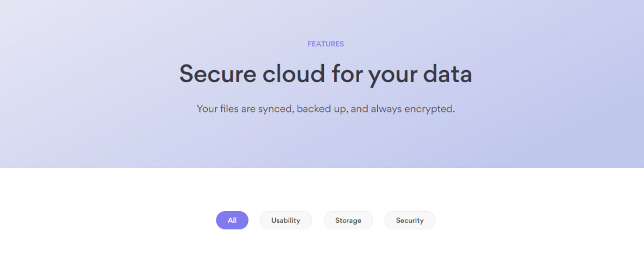Image resolution: width=644 pixels, height=258 pixels.
Task: Click the subtitle about synced, encrypted files
Action: tap(326, 109)
